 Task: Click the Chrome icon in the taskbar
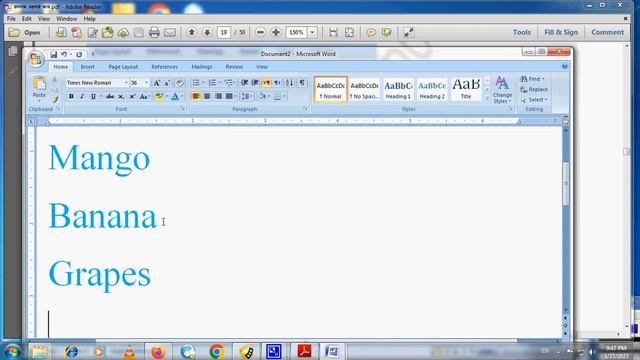pos(216,351)
